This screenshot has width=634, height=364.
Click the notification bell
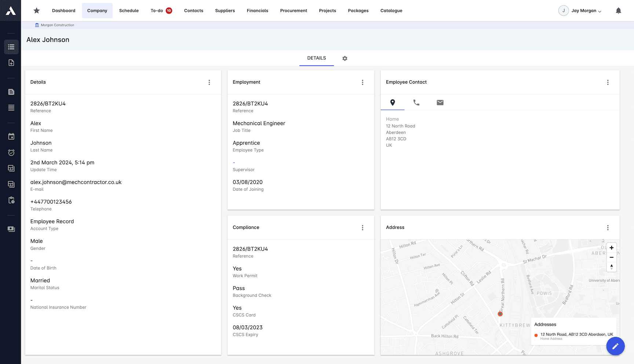[x=618, y=11]
